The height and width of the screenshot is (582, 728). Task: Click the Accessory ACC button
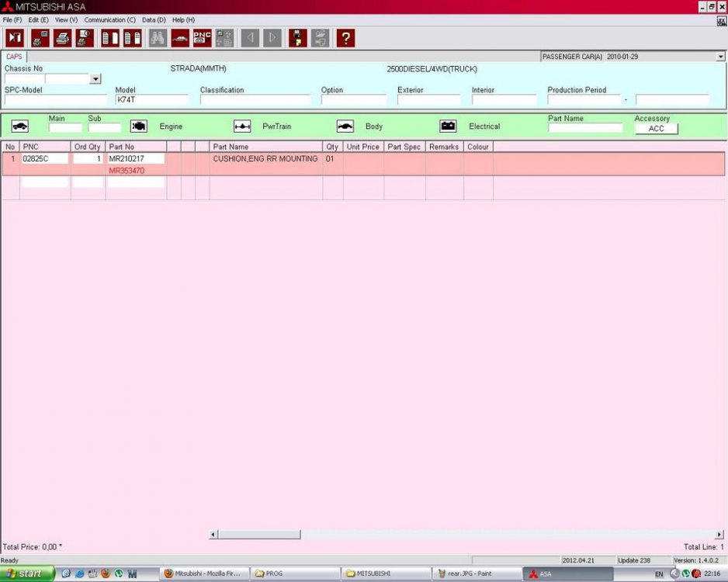point(656,129)
